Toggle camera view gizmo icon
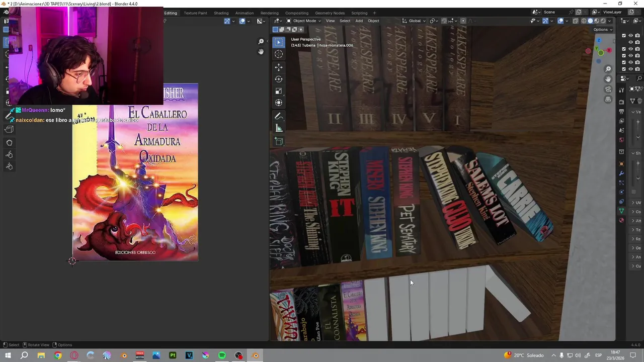 608,89
